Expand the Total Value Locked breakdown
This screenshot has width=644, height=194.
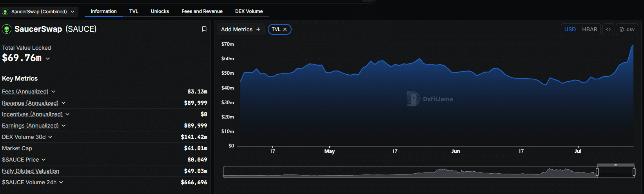click(x=48, y=59)
